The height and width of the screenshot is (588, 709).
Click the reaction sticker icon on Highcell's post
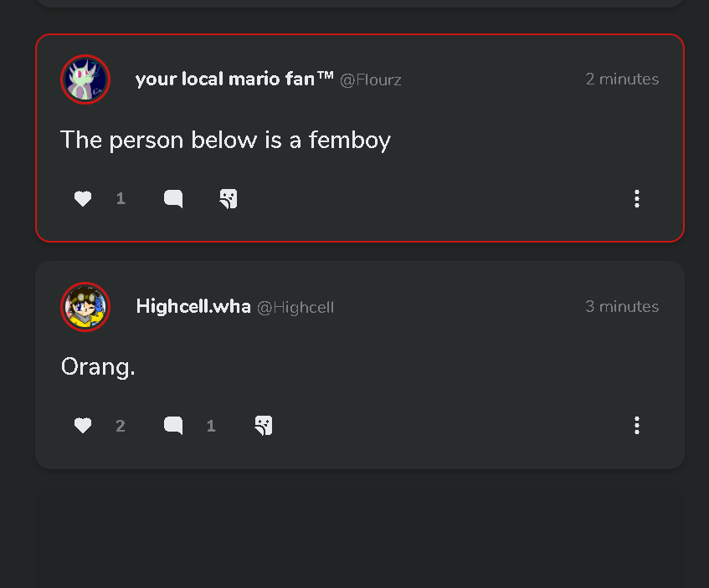coord(264,427)
